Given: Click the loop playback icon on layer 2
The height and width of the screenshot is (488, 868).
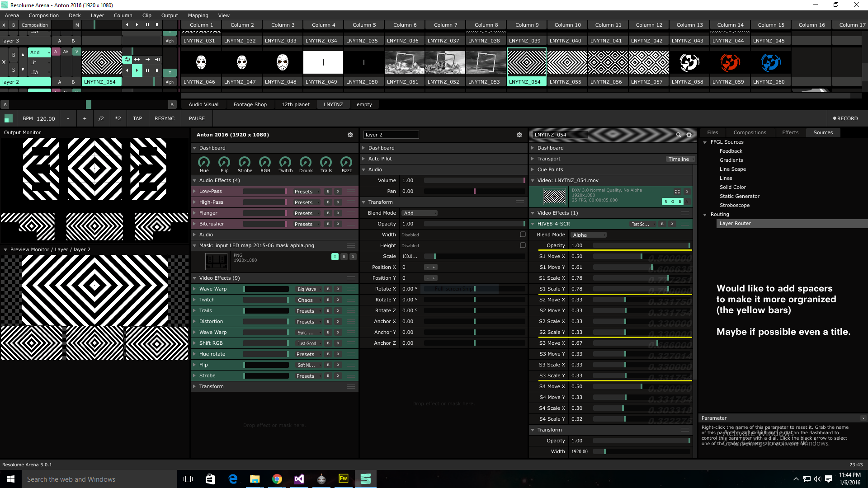Looking at the screenshot, I should (127, 59).
